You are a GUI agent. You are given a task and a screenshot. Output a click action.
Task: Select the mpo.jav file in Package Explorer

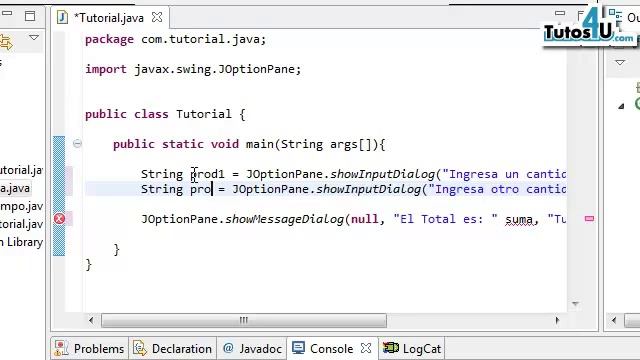(x=21, y=206)
